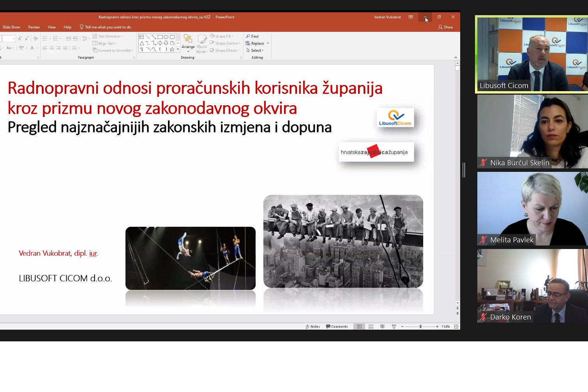The height and width of the screenshot is (392, 588).
Task: Select the Shape Fill icon
Action: (212, 36)
